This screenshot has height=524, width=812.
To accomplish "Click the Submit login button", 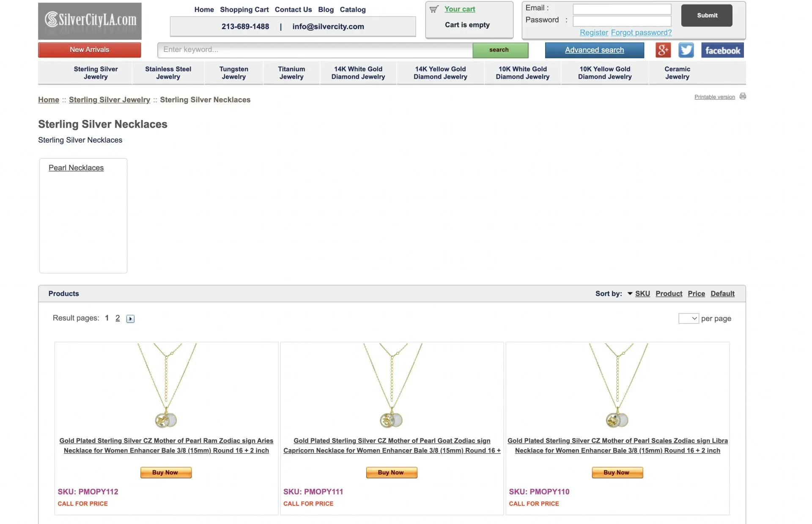I will coord(707,16).
